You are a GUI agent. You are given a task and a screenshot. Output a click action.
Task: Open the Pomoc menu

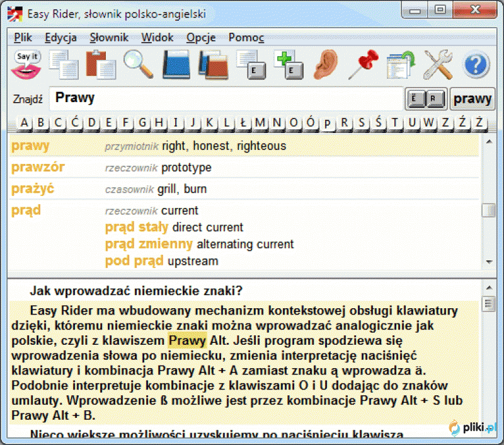click(x=246, y=38)
